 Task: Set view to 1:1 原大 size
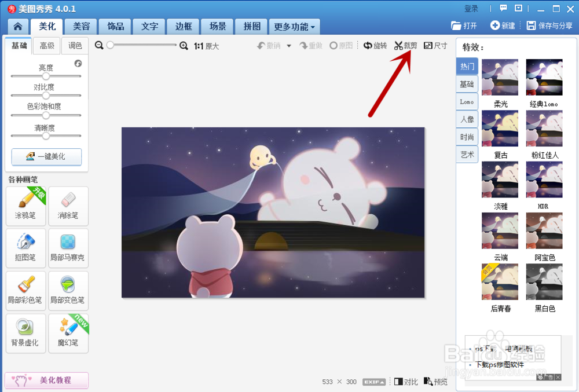point(207,46)
